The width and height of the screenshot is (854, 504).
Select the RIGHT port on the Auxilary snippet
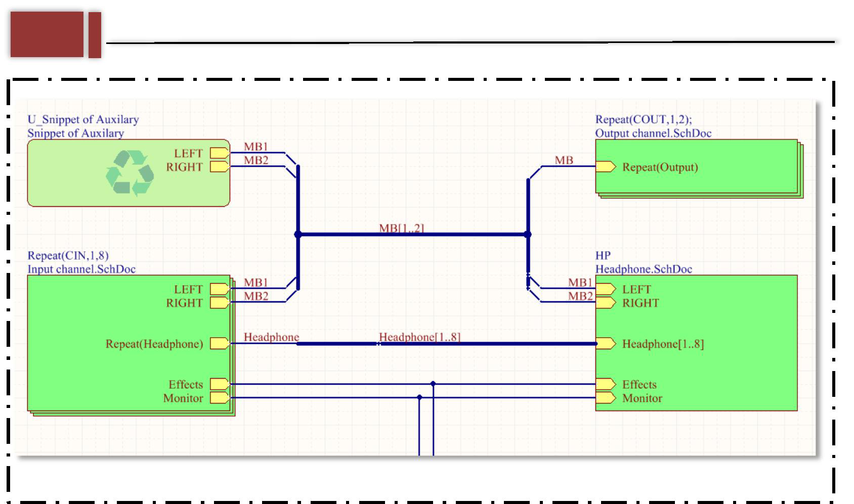pyautogui.click(x=220, y=166)
